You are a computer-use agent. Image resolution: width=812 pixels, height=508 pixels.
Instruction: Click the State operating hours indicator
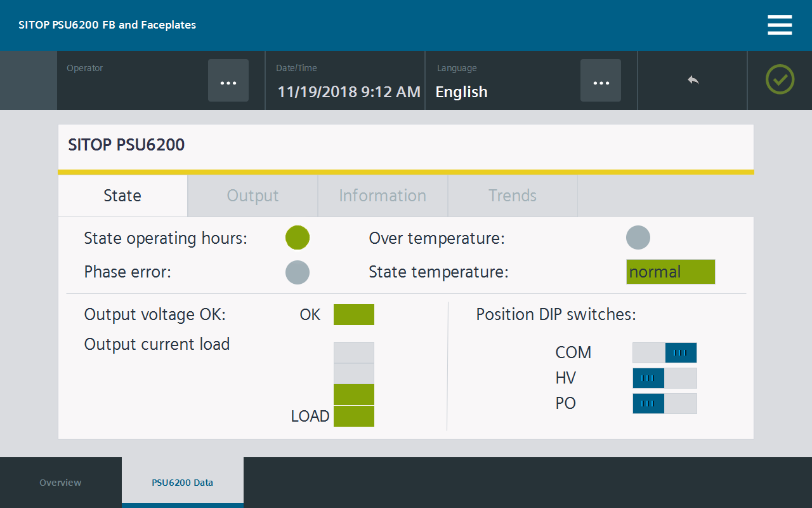(298, 238)
